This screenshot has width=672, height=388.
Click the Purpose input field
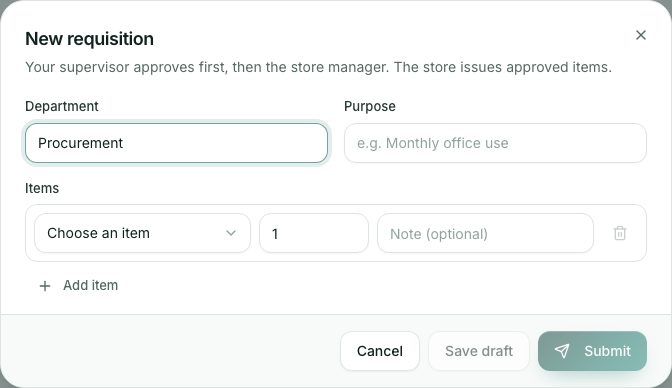click(x=495, y=143)
